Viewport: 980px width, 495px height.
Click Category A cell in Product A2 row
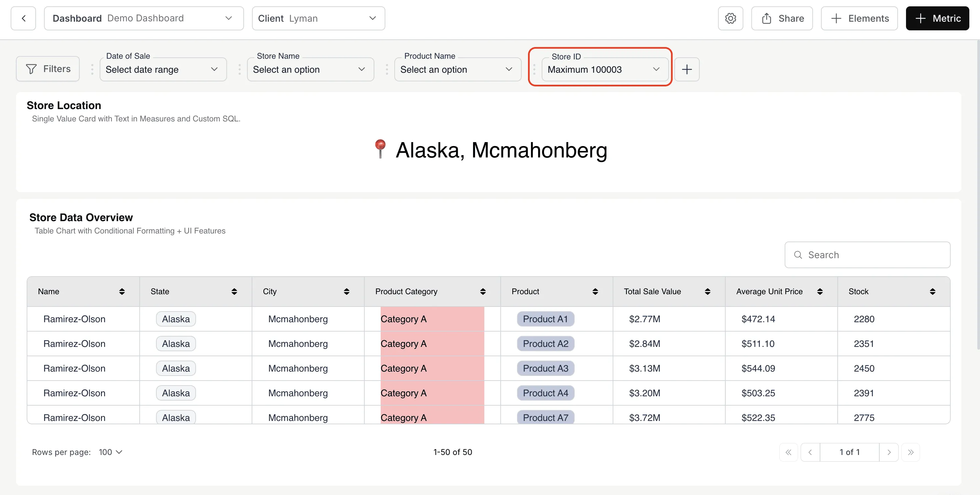(x=432, y=344)
